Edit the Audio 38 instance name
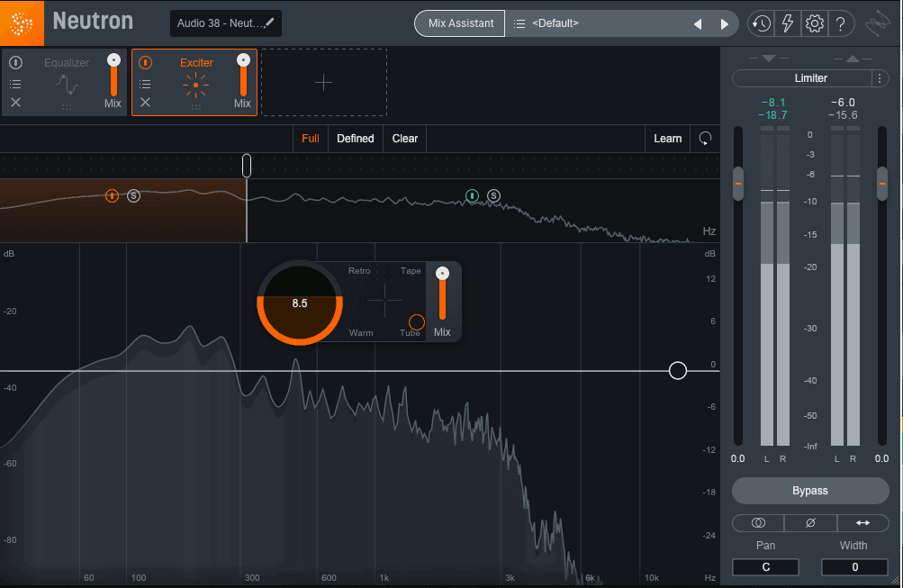Screen dimensions: 903x588 pos(226,23)
